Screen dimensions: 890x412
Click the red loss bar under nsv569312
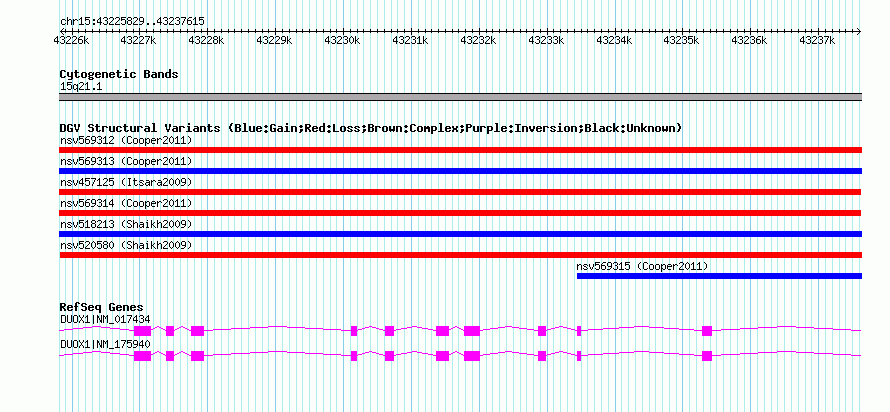460,150
